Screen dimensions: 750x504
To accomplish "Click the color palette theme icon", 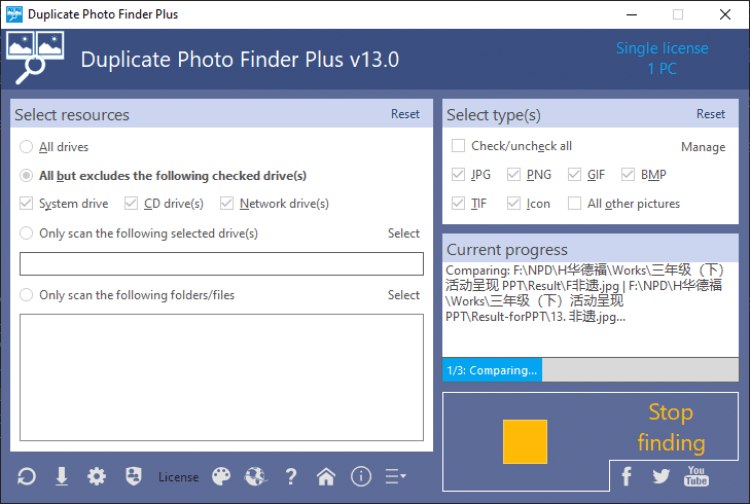I will click(222, 477).
